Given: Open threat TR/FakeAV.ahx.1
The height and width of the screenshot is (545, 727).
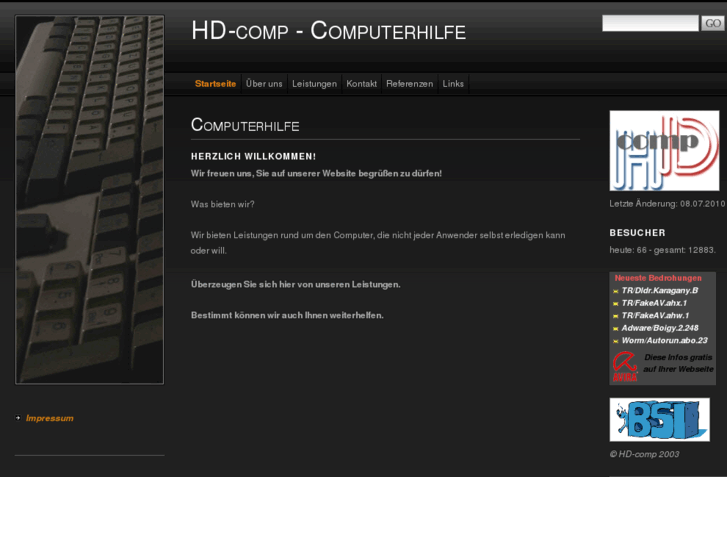Looking at the screenshot, I should click(654, 303).
